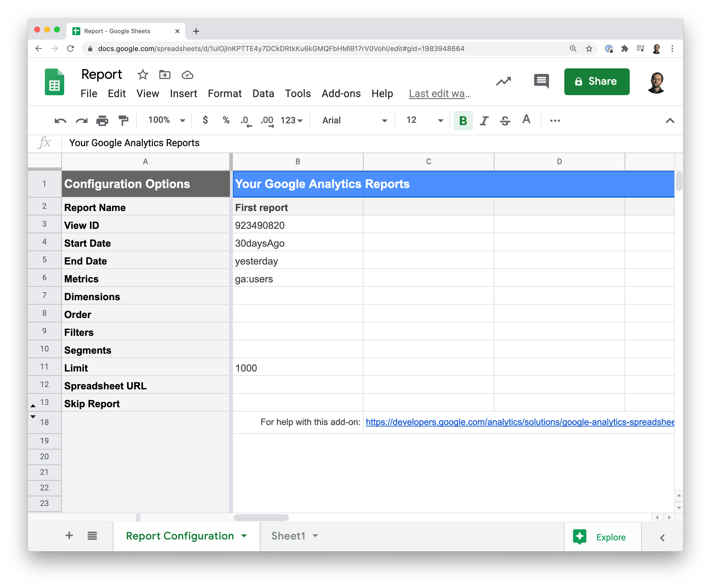Open the activity dashboard trend icon
711x588 pixels.
point(503,81)
